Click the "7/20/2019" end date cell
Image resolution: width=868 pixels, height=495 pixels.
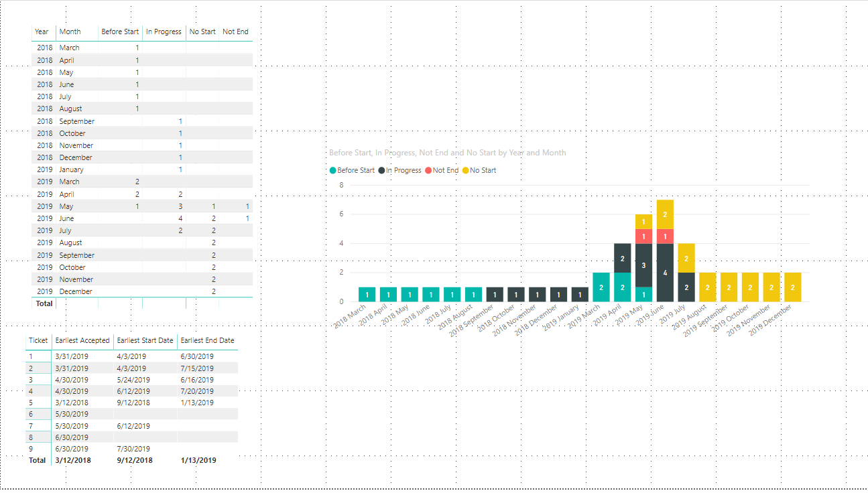pyautogui.click(x=197, y=391)
